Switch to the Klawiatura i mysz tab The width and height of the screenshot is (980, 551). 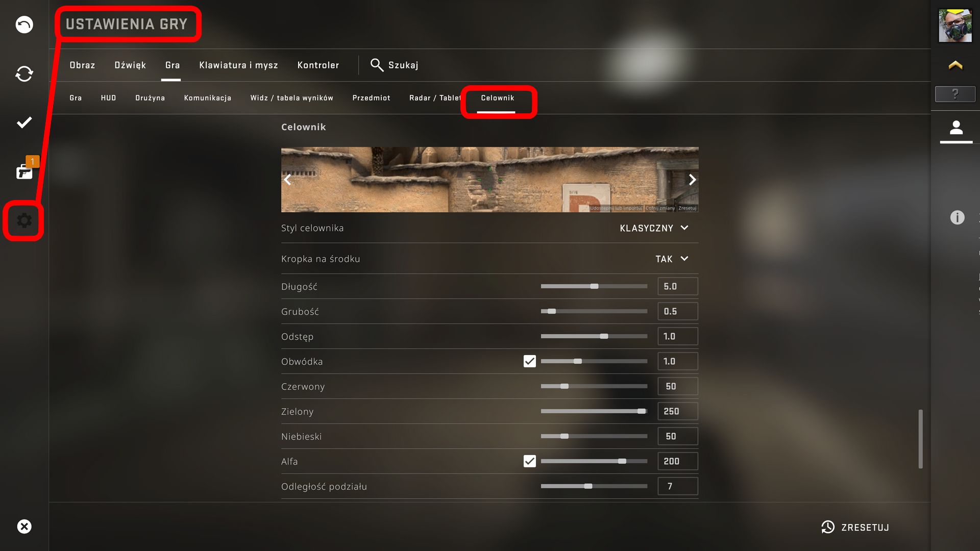(238, 65)
